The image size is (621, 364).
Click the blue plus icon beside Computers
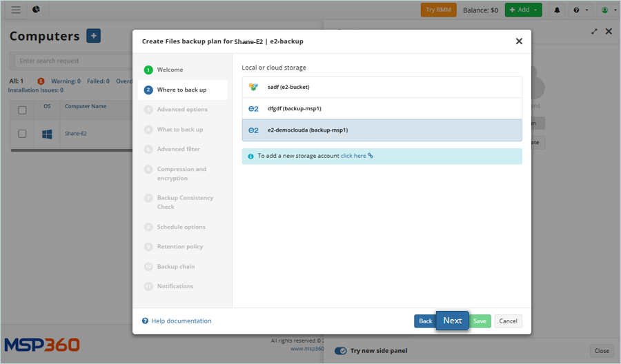click(x=93, y=37)
